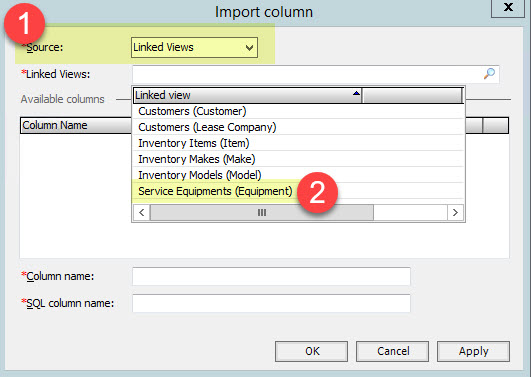The width and height of the screenshot is (531, 377).
Task: Choose Inventory Makes (Make) linked view
Action: 298,159
